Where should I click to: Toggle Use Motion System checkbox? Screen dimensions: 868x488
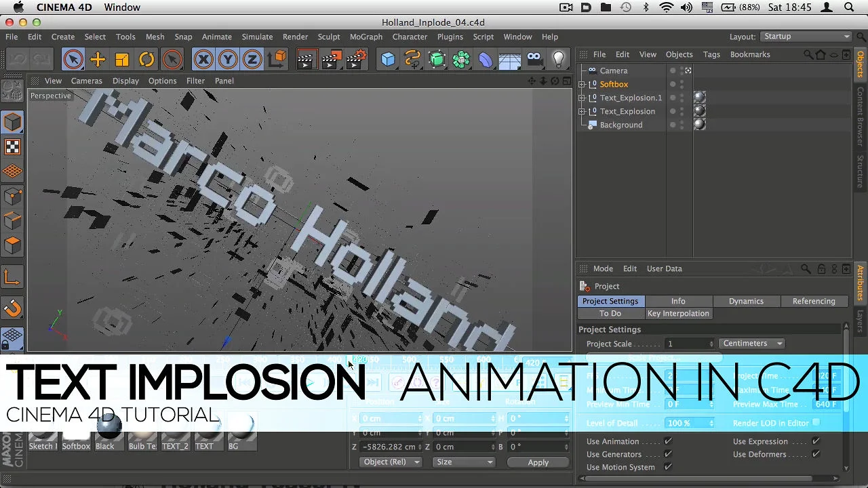[x=668, y=467]
